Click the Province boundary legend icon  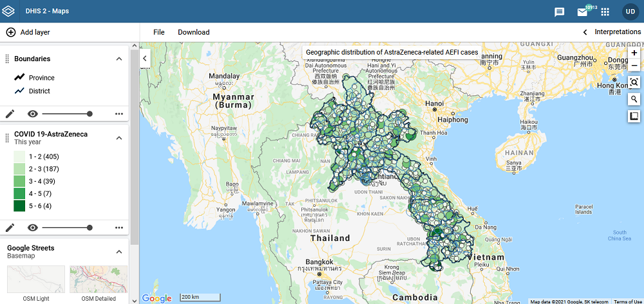click(19, 77)
